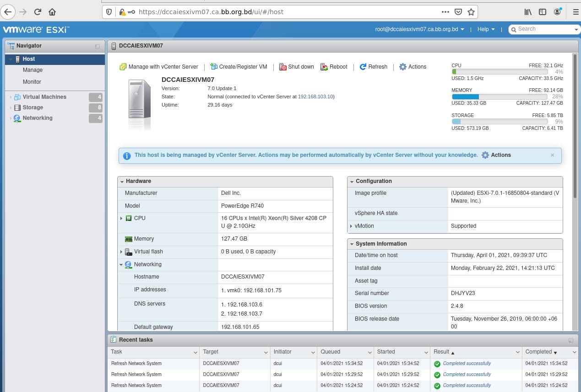The height and width of the screenshot is (392, 581).
Task: Open the browser Library icon
Action: [x=528, y=12]
